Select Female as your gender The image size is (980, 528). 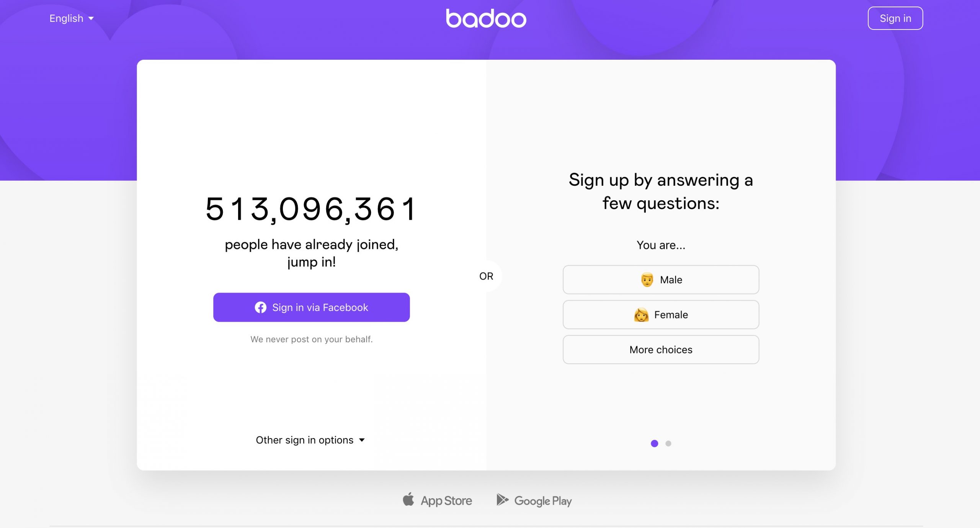pos(660,314)
